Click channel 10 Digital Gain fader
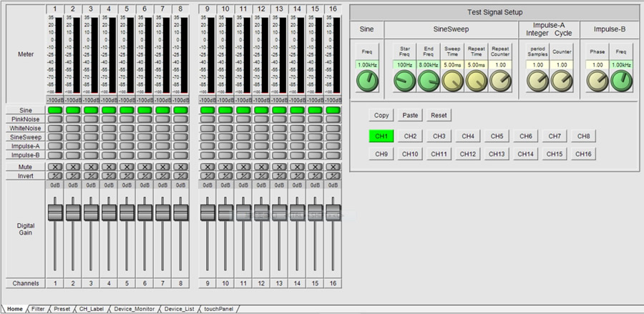The height and width of the screenshot is (314, 644). [x=225, y=212]
